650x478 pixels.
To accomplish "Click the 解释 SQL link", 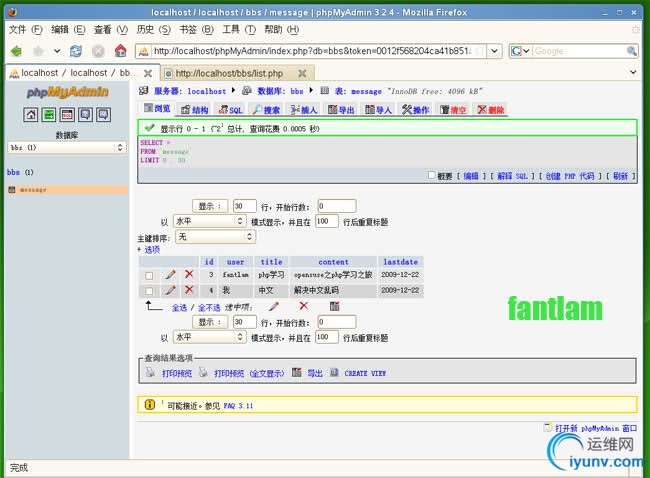I will [x=512, y=176].
